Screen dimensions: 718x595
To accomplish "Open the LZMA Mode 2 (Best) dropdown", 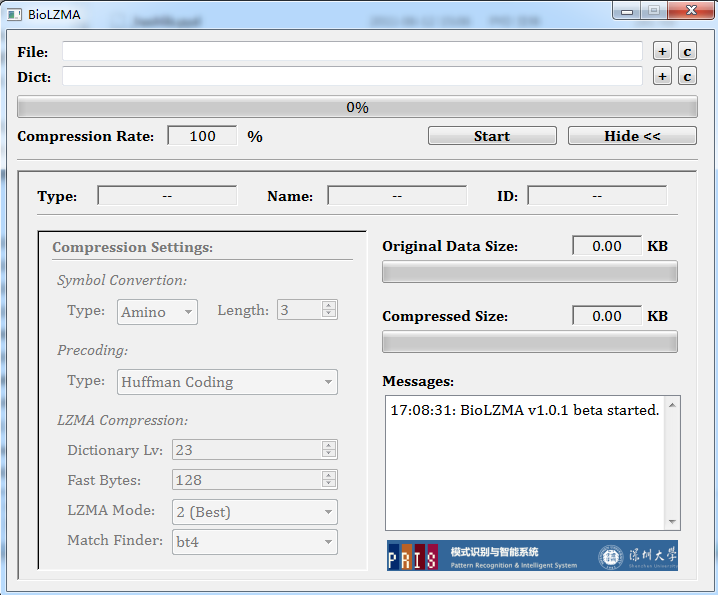I will [255, 512].
